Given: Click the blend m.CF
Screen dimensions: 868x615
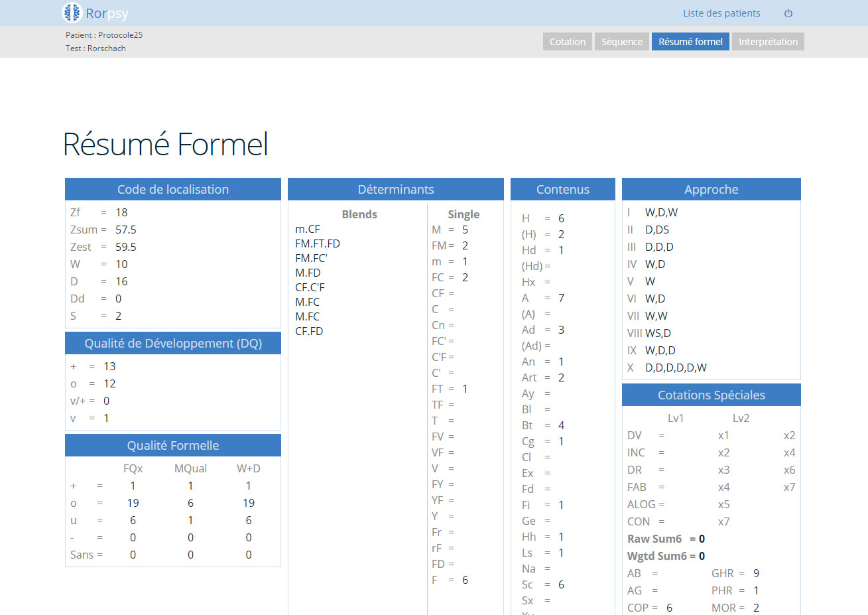Looking at the screenshot, I should pos(308,229).
